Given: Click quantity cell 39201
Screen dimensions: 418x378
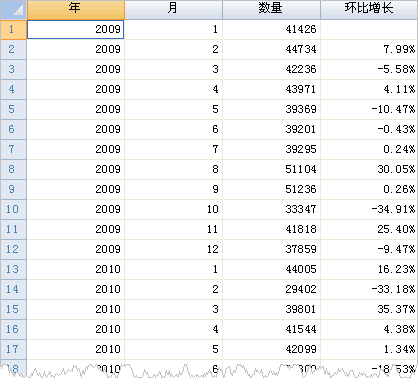Looking at the screenshot, I should [271, 130].
